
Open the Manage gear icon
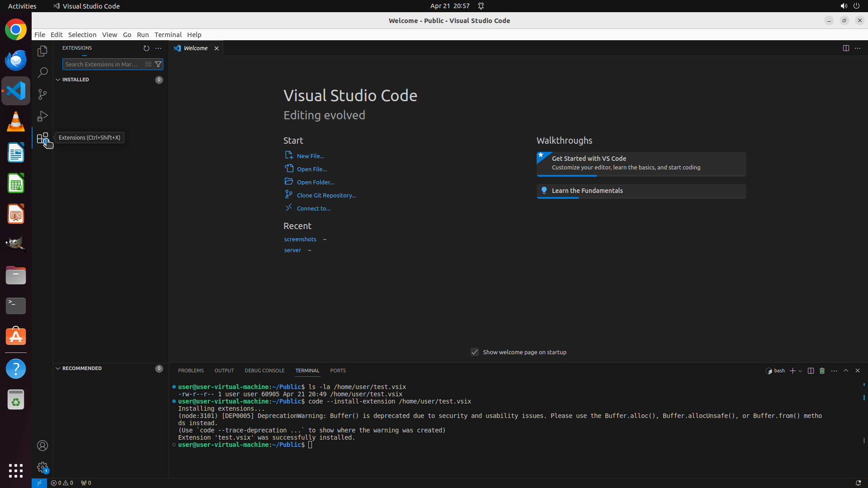(x=42, y=467)
